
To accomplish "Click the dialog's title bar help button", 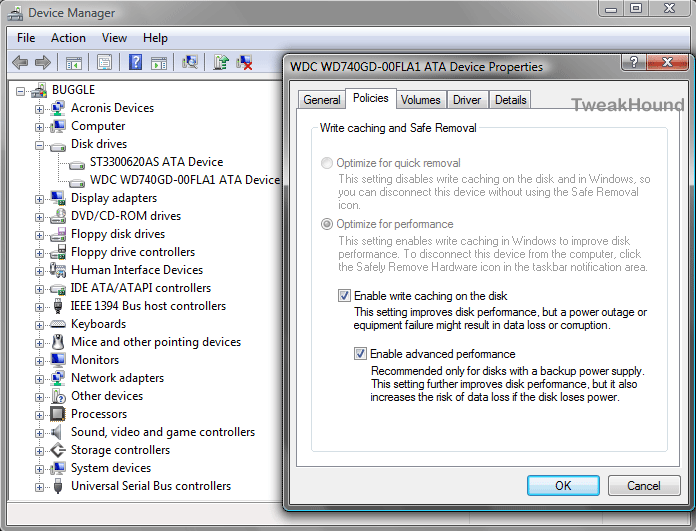I will [x=633, y=62].
